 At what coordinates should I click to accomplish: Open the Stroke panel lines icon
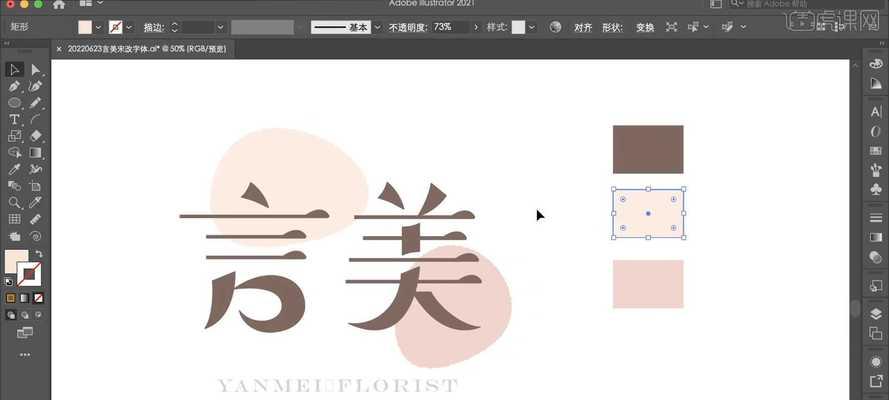876,218
